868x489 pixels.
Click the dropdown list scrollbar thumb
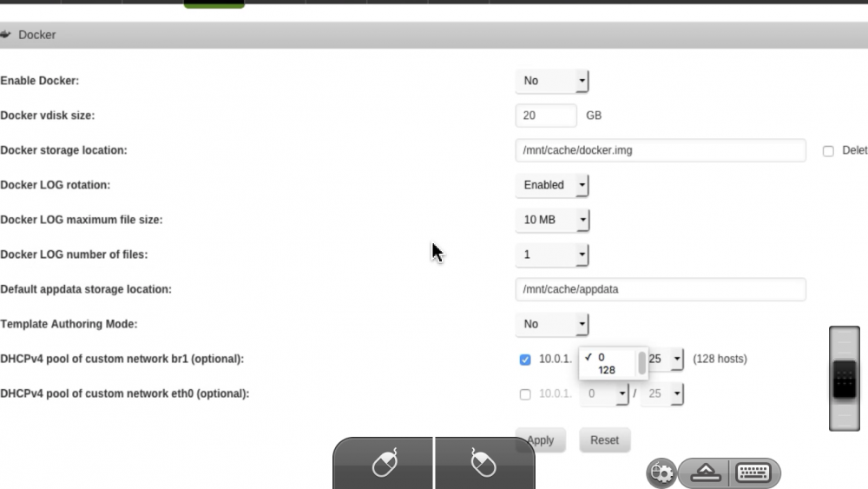click(x=641, y=363)
